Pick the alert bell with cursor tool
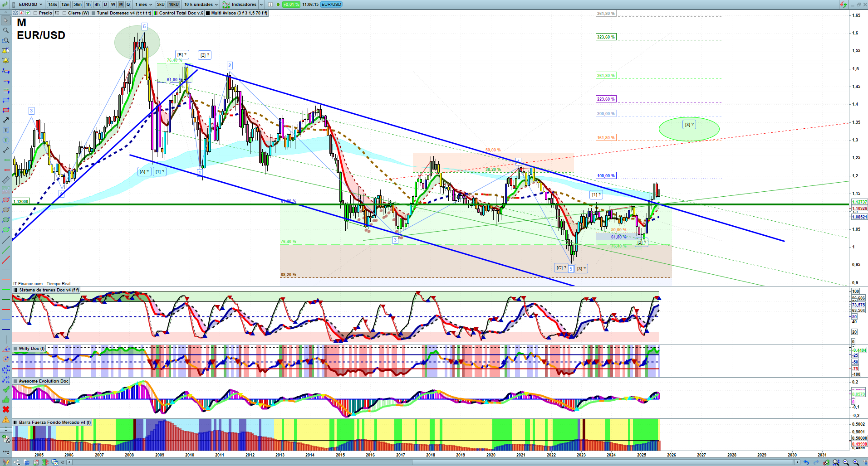Viewport: 868px width, 466px height. (x=6, y=50)
